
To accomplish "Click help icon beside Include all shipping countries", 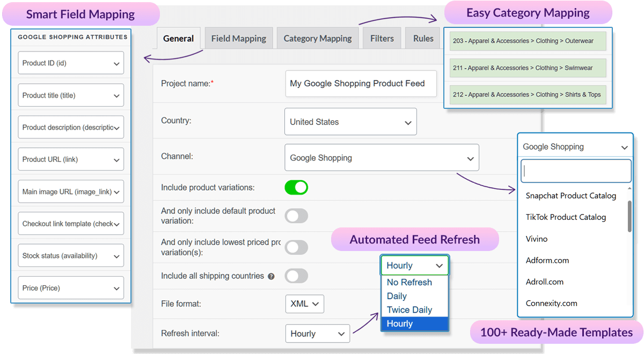I will (271, 277).
